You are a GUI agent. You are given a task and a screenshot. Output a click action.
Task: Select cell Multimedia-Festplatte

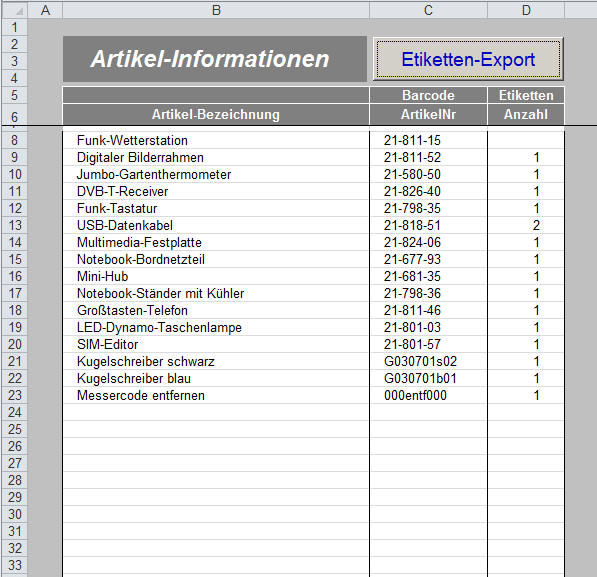pos(216,242)
